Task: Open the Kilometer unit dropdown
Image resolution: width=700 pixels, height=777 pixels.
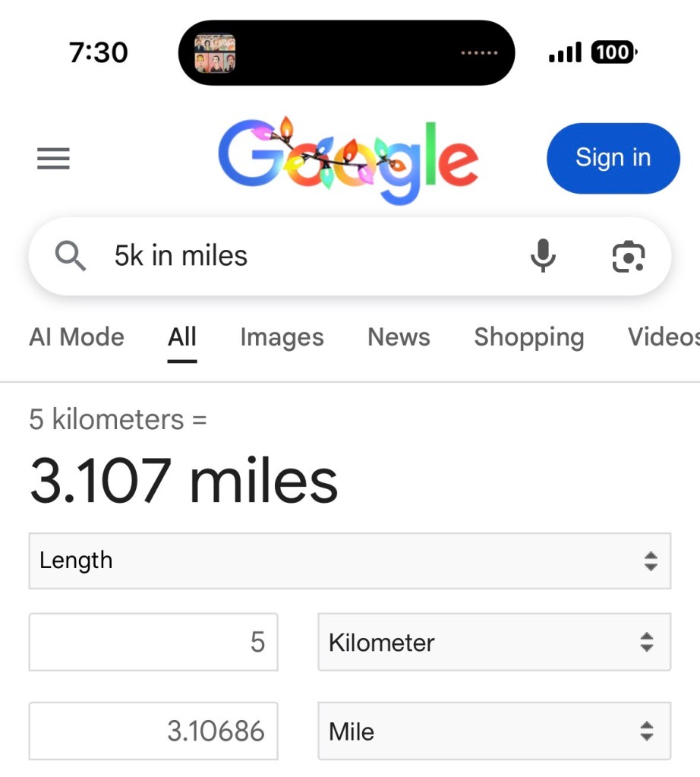Action: pos(493,642)
